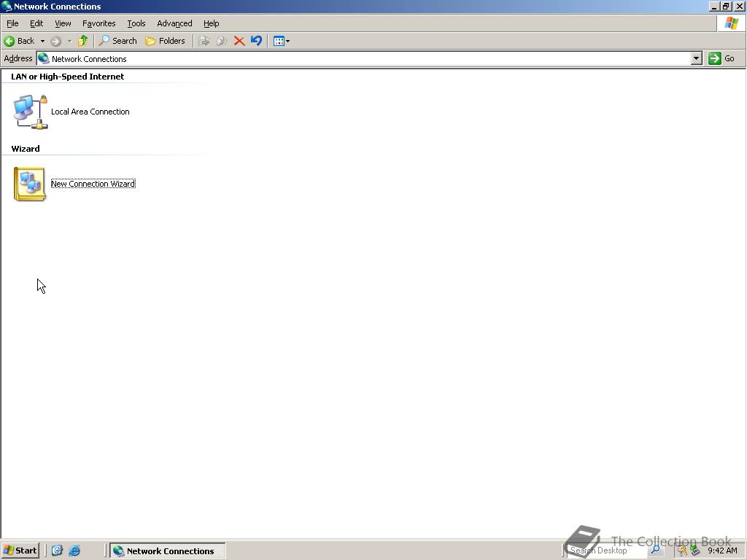Open the Forward history dropdown arrow

tap(69, 41)
